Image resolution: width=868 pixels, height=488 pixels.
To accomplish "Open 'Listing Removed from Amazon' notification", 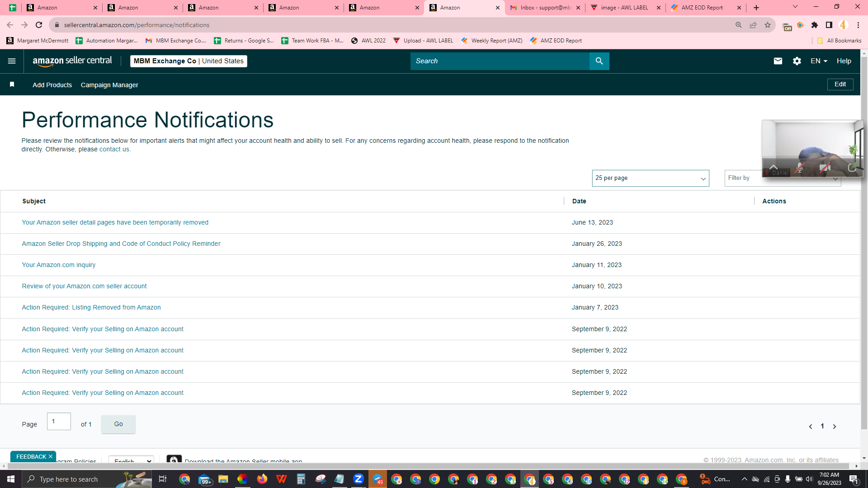I will click(91, 307).
